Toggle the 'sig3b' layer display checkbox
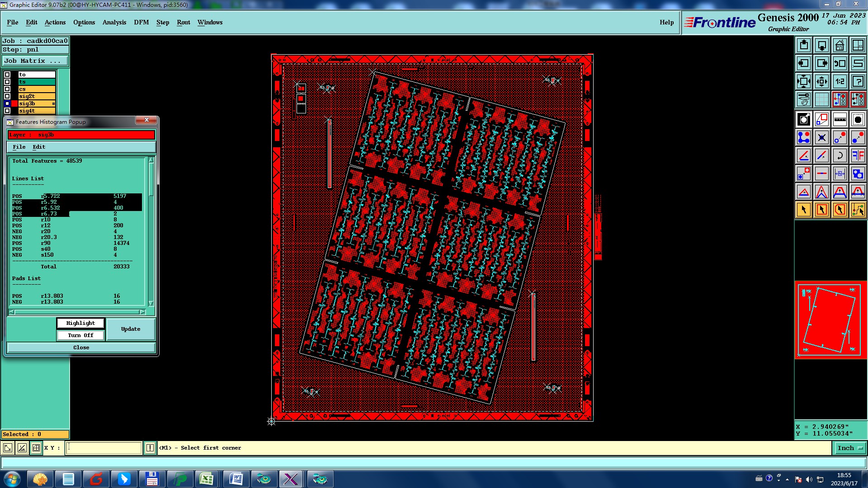Image resolution: width=868 pixels, height=488 pixels. pyautogui.click(x=7, y=103)
